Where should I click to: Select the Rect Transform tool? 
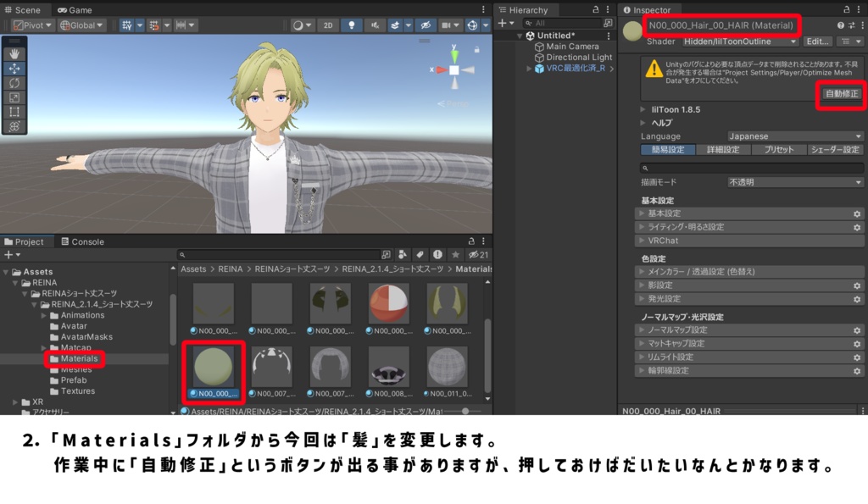click(x=14, y=110)
